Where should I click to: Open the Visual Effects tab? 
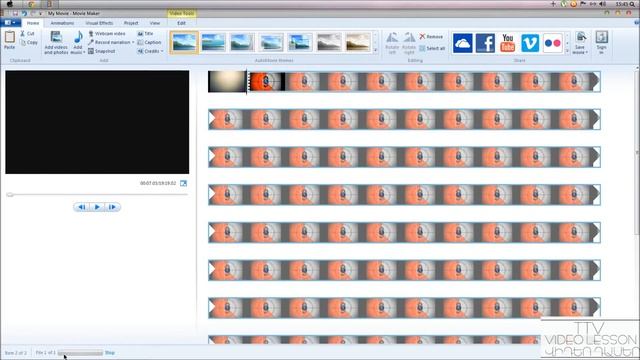pyautogui.click(x=99, y=23)
